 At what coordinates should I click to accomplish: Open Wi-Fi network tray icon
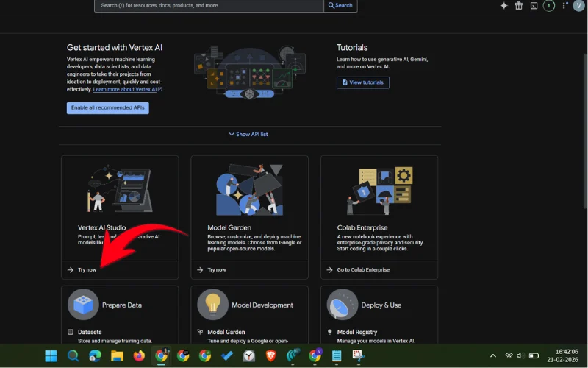pyautogui.click(x=509, y=356)
